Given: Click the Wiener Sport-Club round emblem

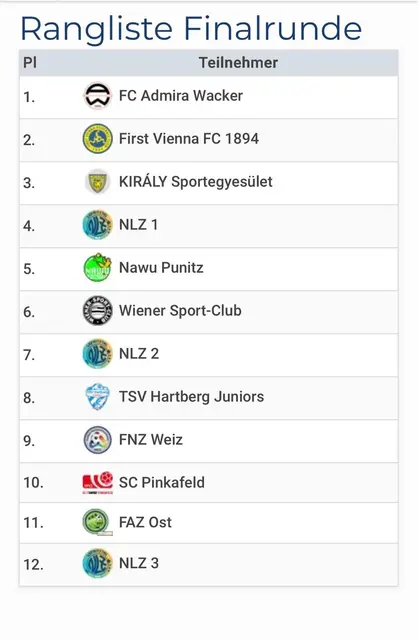Looking at the screenshot, I should pos(97,311).
